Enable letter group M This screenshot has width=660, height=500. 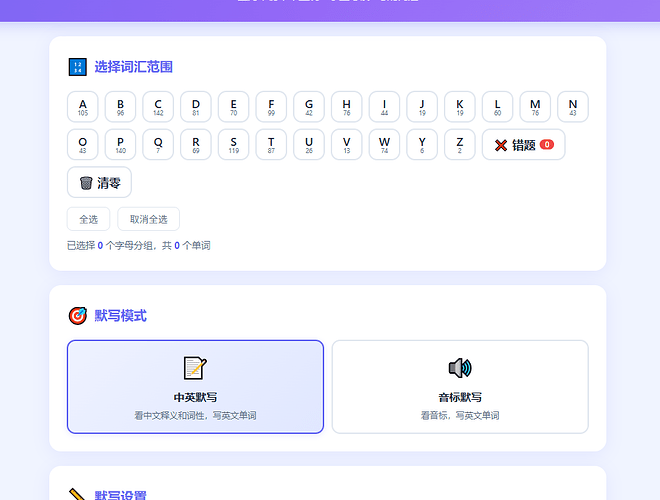coord(535,107)
